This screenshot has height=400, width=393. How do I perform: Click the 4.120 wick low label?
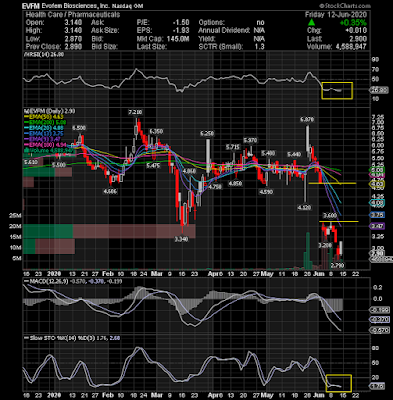[304, 207]
